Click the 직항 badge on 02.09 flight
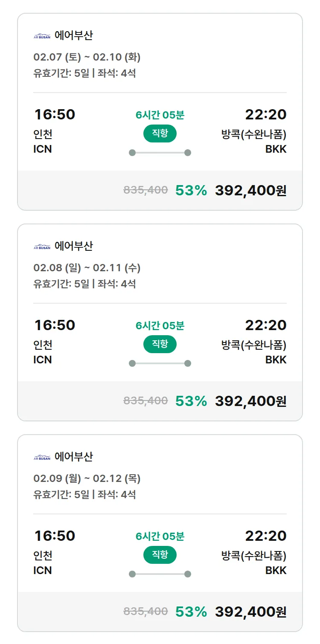Viewport: 320px width, 644px height. click(x=160, y=555)
